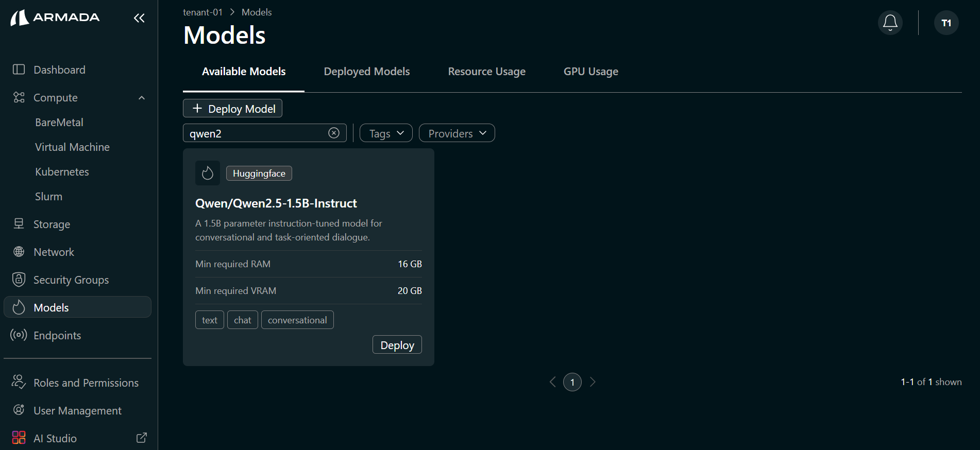Switch to the Deployed Models tab
This screenshot has width=980, height=450.
coord(367,72)
